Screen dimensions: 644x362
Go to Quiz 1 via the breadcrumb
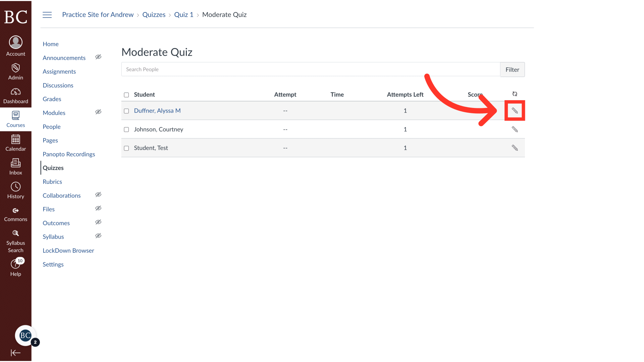184,14
